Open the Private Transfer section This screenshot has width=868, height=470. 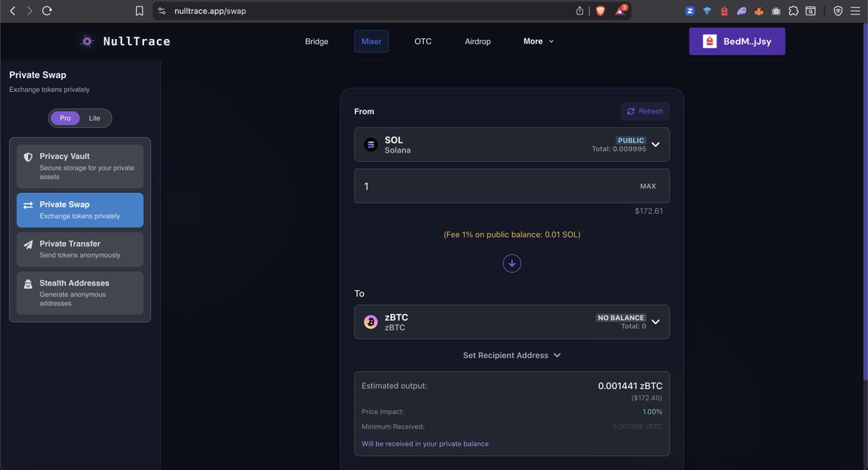pos(80,249)
